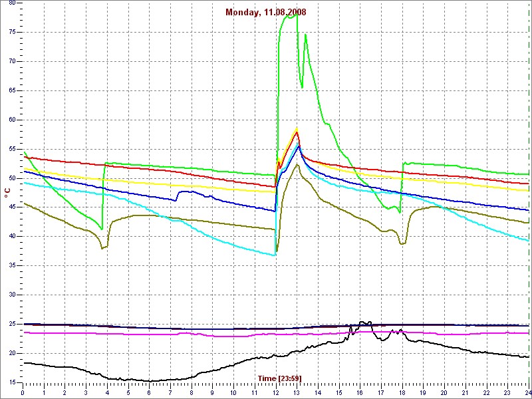Click hour 10 on the time axis

click(x=233, y=393)
